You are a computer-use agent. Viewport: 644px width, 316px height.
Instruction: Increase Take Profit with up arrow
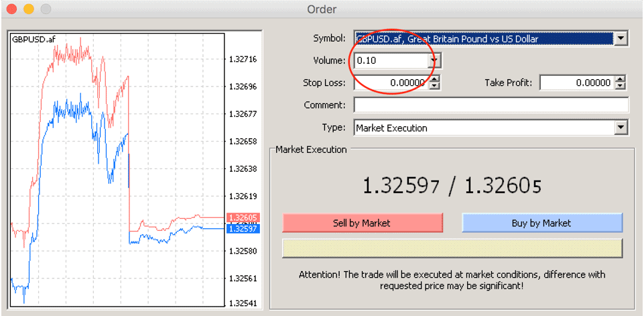[x=621, y=79]
